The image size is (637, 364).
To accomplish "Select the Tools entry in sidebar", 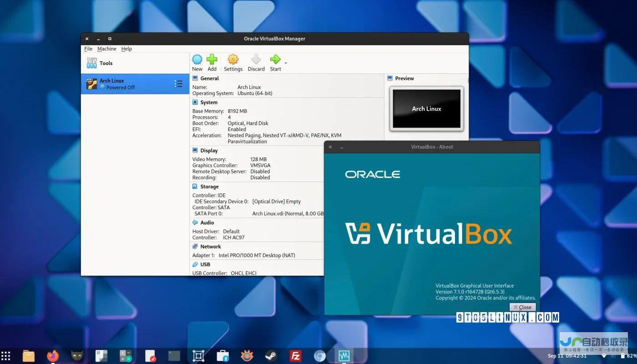I will click(135, 63).
